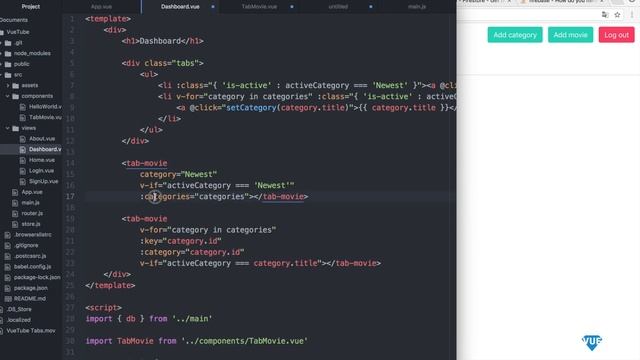Collapse the src folder arrow
This screenshot has height=360, width=640.
tap(1, 75)
